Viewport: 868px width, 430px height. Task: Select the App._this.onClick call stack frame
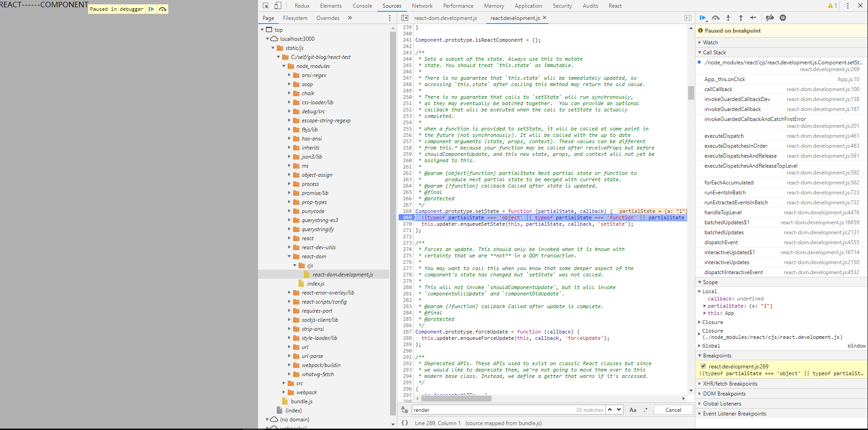[x=724, y=79]
